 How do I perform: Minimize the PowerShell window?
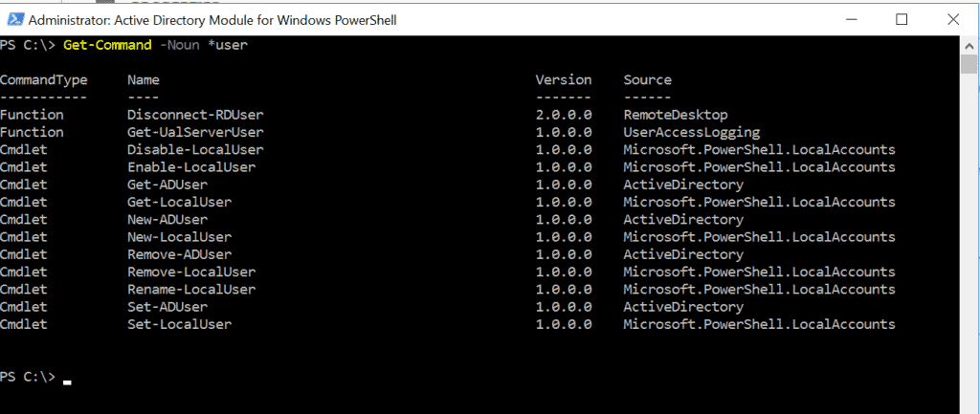coord(848,19)
